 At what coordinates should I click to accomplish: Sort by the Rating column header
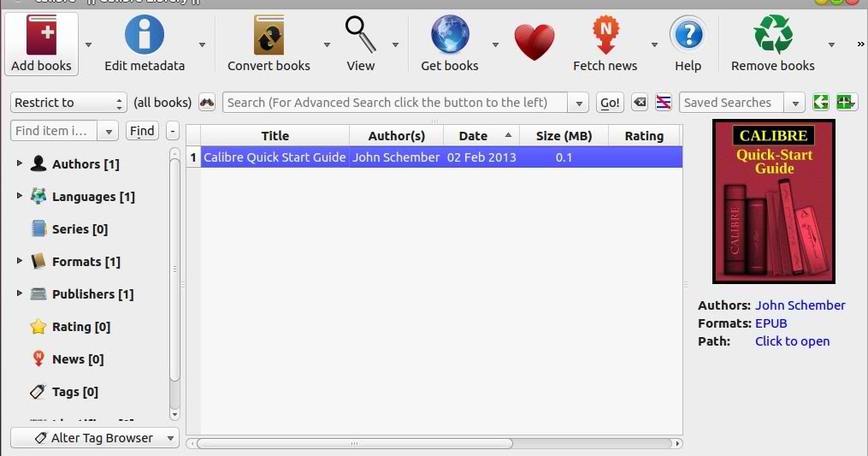click(644, 136)
